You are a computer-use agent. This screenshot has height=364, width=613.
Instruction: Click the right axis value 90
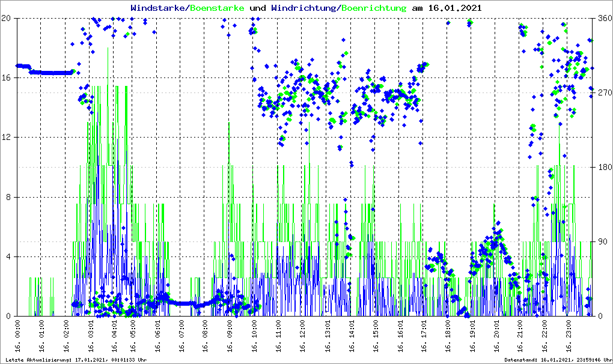coord(602,242)
